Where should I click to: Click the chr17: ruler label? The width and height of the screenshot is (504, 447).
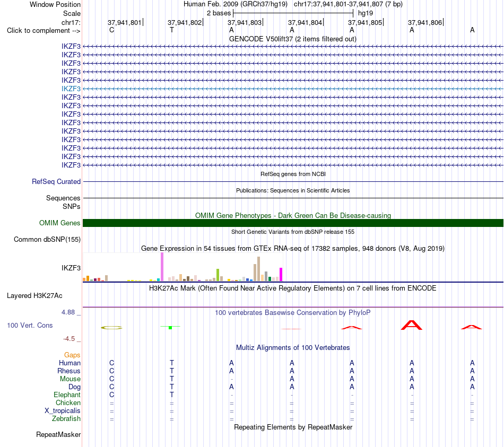[x=71, y=22]
